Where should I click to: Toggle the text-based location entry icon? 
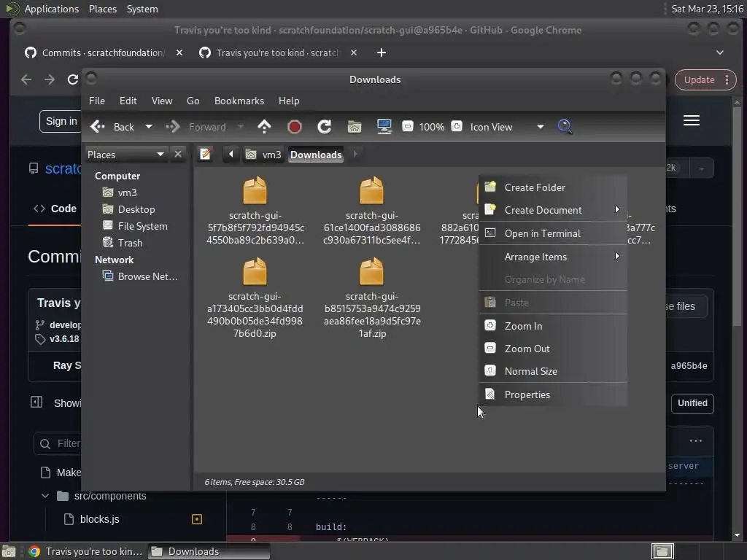205,155
